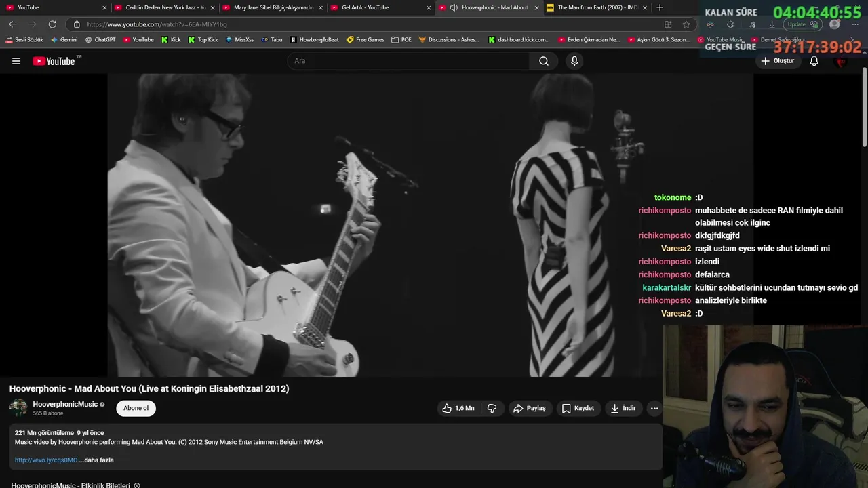Like the video with thumbs up
This screenshot has height=488, width=868.
coord(458,408)
